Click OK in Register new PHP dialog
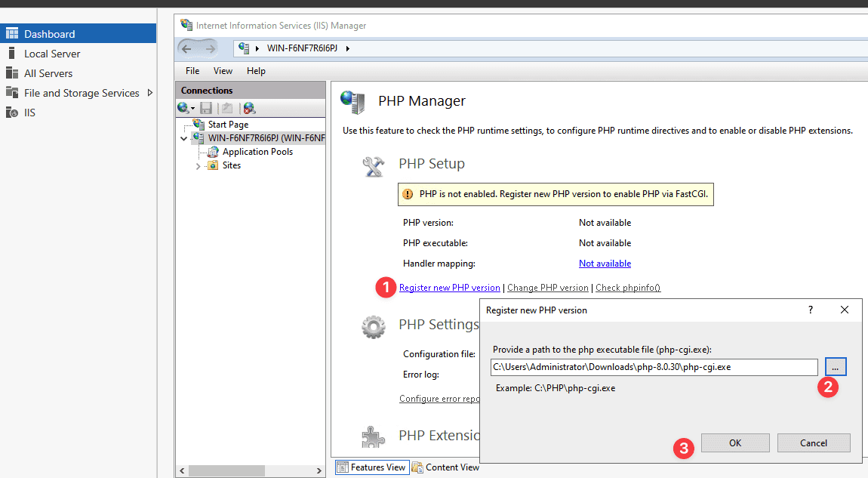Viewport: 868px width, 478px height. coord(734,443)
